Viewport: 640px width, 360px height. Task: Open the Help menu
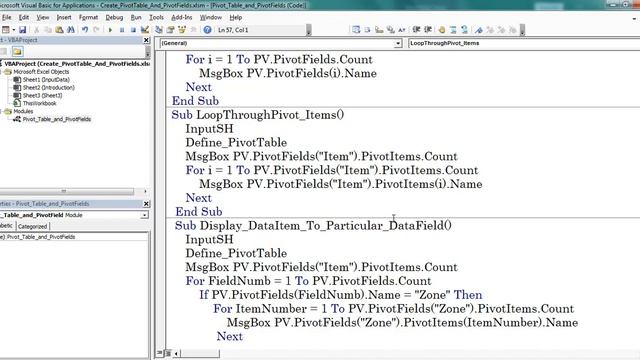point(236,18)
